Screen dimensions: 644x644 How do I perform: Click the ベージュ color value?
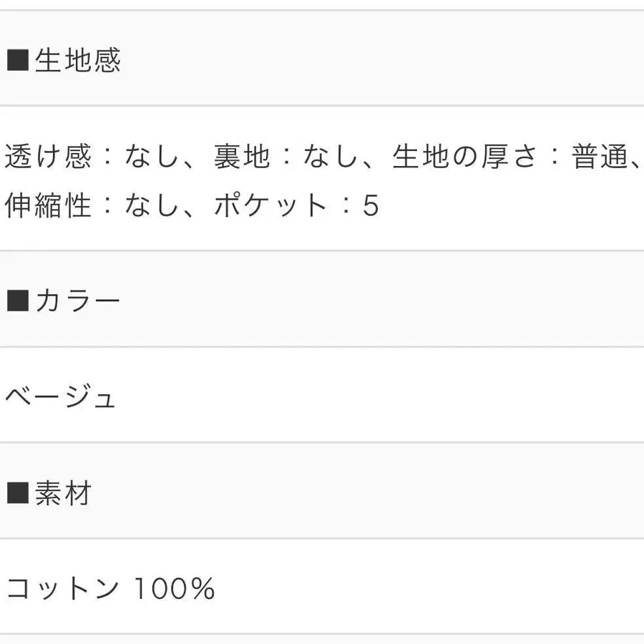pyautogui.click(x=61, y=396)
